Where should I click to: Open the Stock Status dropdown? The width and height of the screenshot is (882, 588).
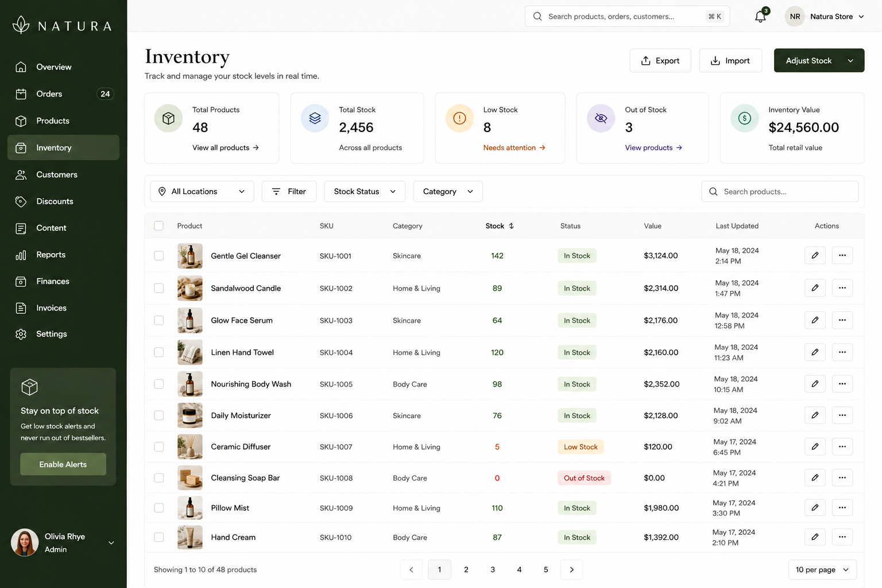click(x=365, y=191)
